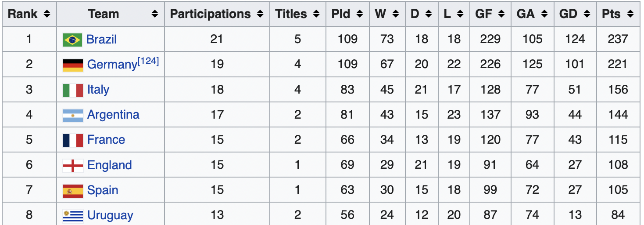Screen dimensions: 644x225
Task: Click the Italy flag icon
Action: point(72,91)
